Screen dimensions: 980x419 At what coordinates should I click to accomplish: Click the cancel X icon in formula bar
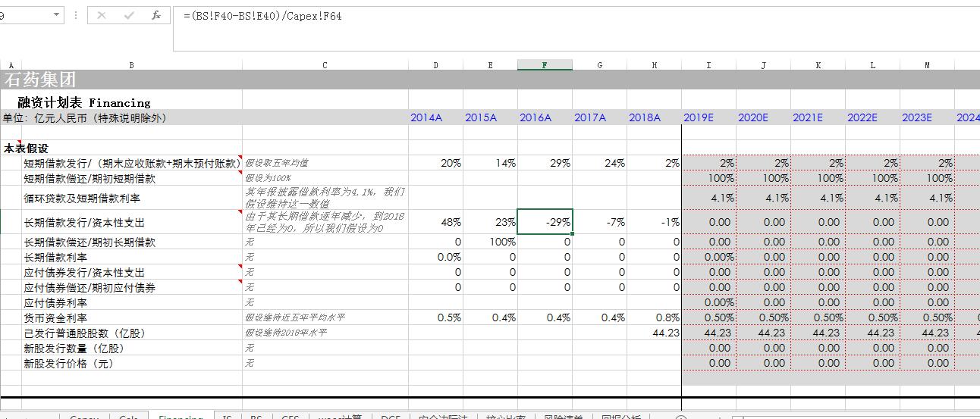102,15
